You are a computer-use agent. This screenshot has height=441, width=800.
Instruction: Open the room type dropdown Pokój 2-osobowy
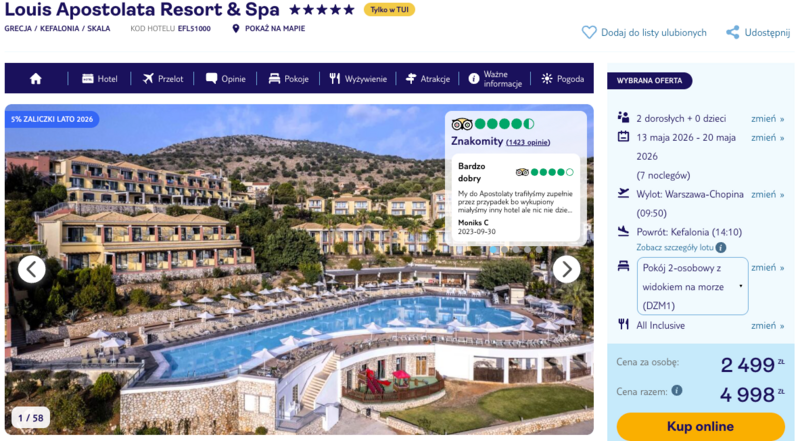click(692, 286)
